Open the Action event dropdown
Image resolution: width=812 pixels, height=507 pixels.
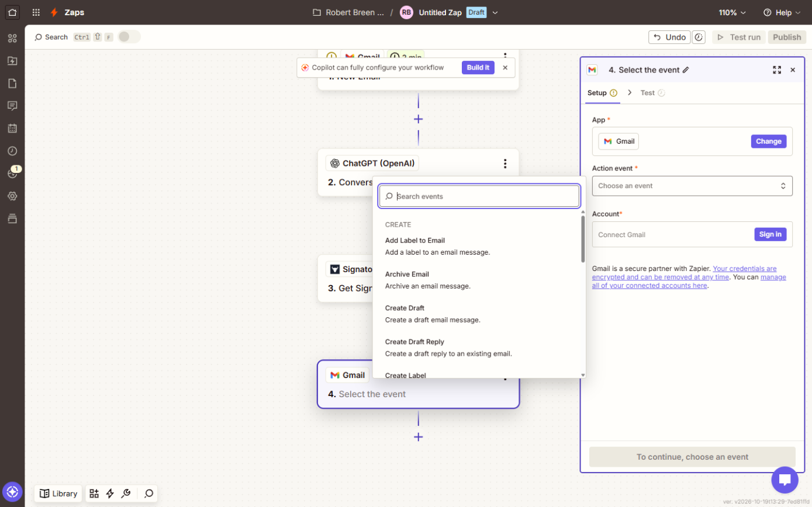pyautogui.click(x=692, y=186)
